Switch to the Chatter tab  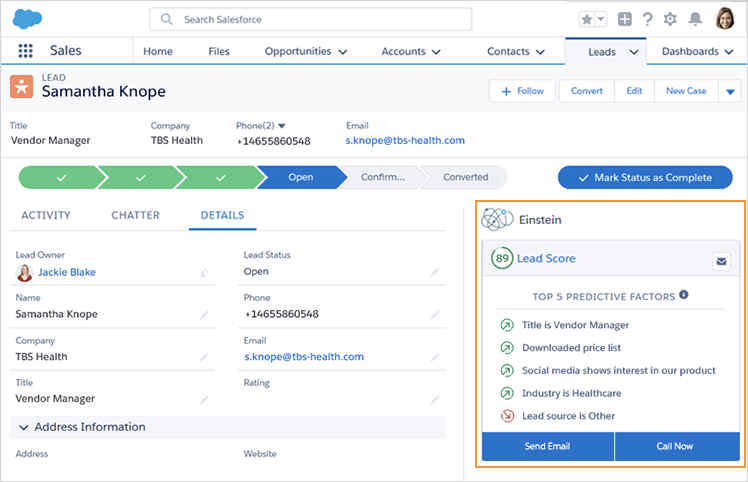135,215
